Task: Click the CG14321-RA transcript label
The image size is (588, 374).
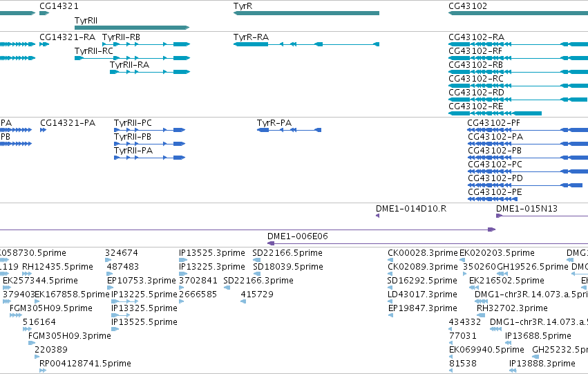Action: (68, 37)
